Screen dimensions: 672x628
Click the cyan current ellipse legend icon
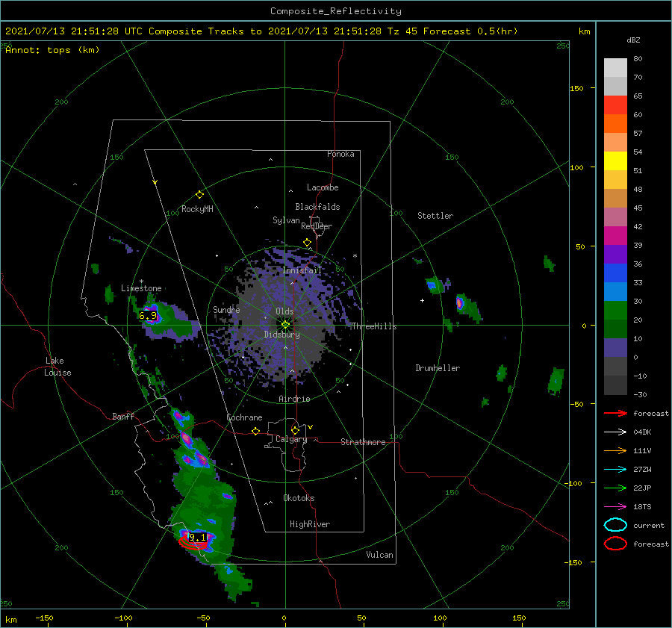(615, 525)
